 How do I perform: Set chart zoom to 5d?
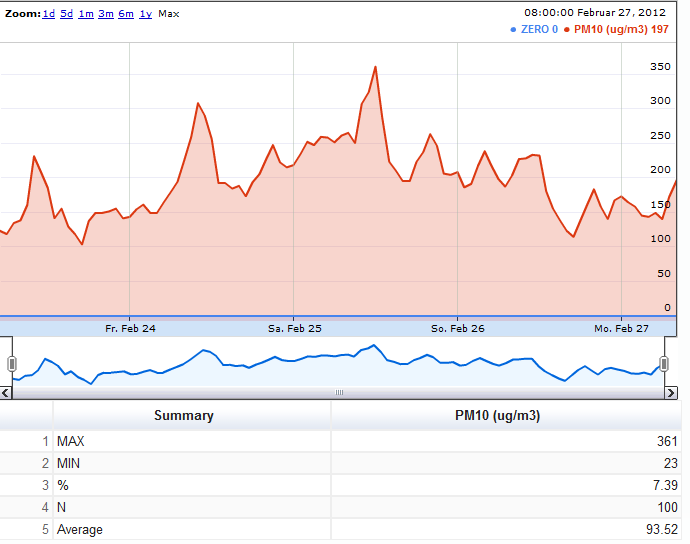click(x=66, y=14)
